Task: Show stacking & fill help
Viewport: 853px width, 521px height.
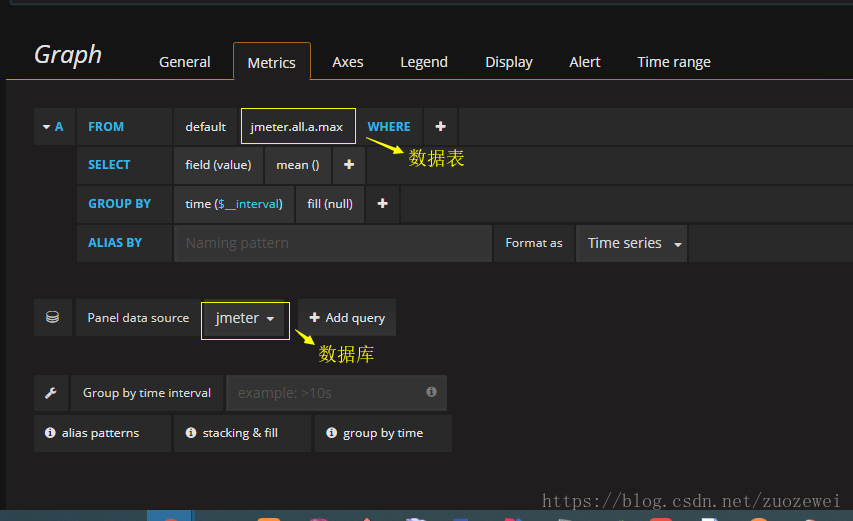Action: (x=242, y=433)
